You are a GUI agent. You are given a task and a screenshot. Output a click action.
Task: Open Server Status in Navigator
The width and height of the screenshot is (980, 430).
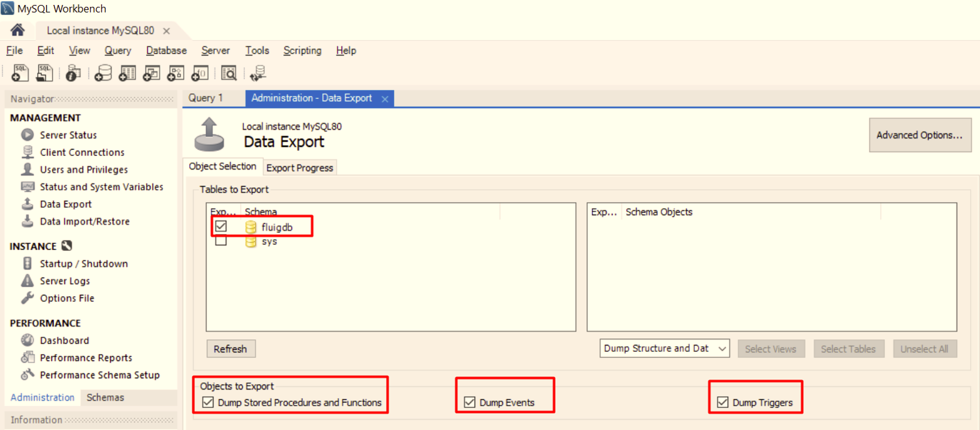[68, 135]
